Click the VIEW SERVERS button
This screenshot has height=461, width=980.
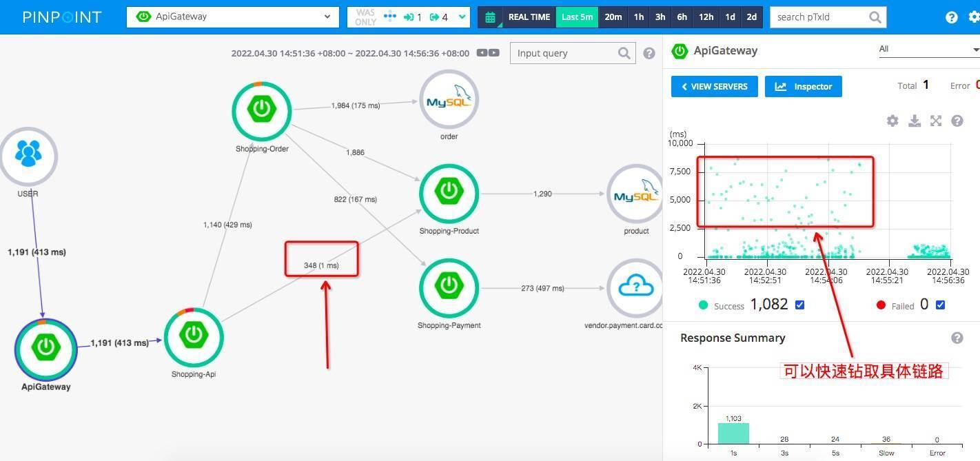point(715,87)
